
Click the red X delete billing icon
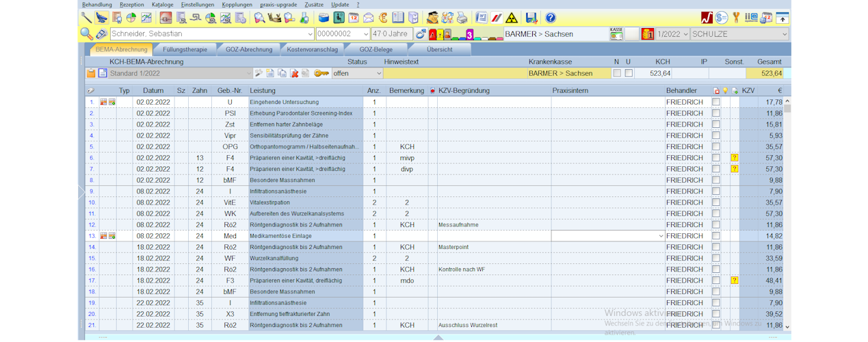pyautogui.click(x=294, y=73)
